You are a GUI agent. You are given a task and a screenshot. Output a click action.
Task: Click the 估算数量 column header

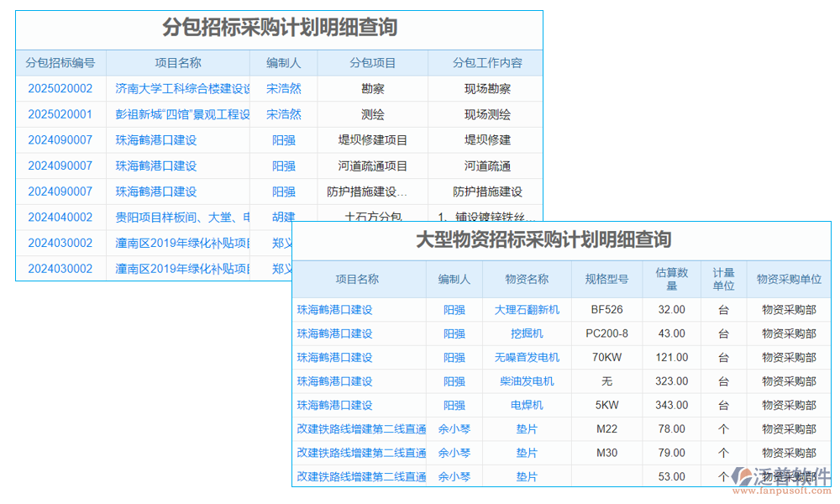click(671, 279)
